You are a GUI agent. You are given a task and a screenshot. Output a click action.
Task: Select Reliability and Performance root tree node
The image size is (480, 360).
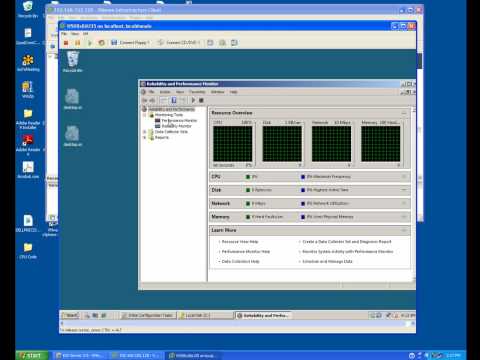point(171,109)
